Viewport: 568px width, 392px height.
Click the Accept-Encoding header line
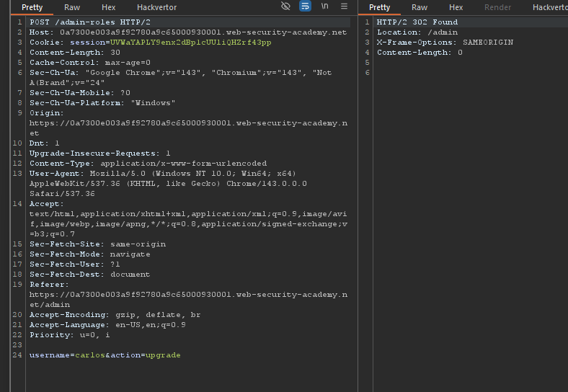point(115,315)
